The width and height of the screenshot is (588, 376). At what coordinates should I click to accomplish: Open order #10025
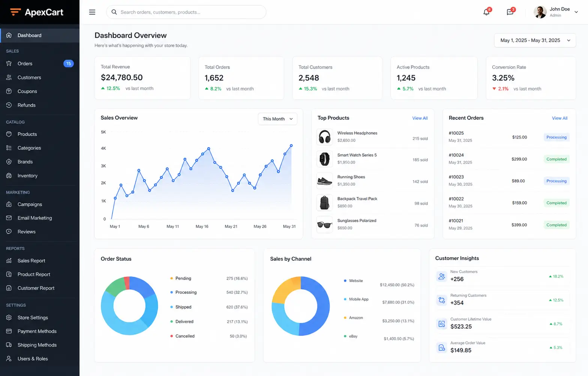point(456,133)
